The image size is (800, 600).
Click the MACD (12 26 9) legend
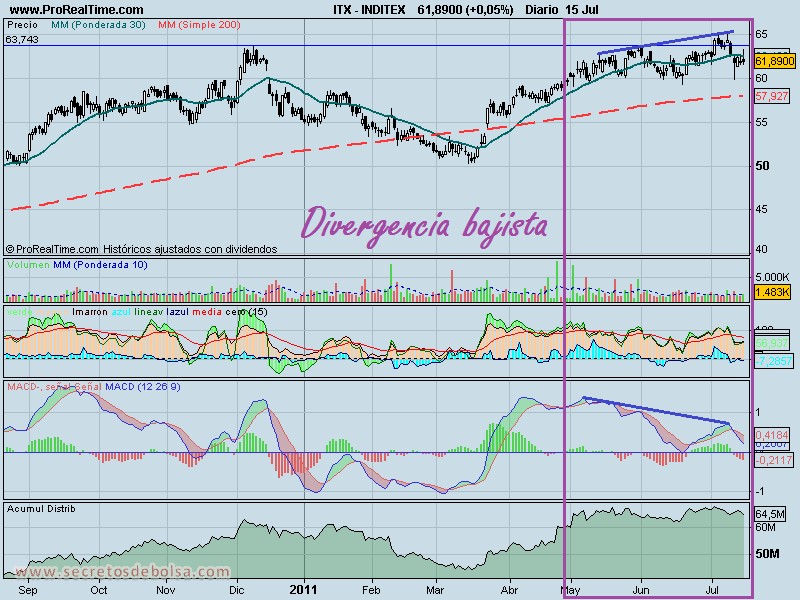point(143,387)
